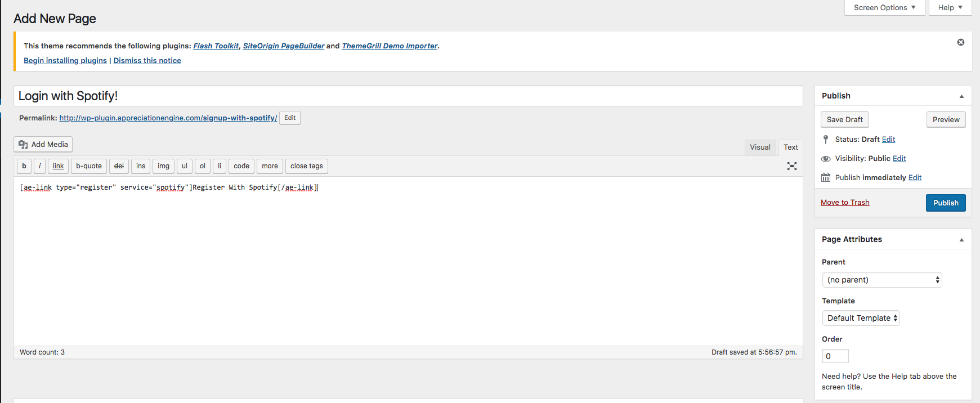Click the calendar icon next to Publish immediately
Viewport: 980px width, 403px height.
[826, 177]
